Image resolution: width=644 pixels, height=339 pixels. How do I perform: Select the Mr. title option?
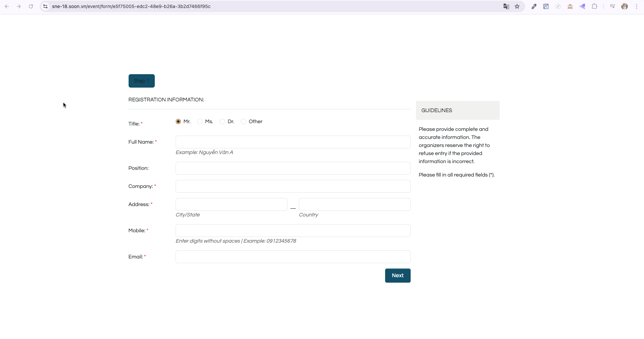point(178,122)
